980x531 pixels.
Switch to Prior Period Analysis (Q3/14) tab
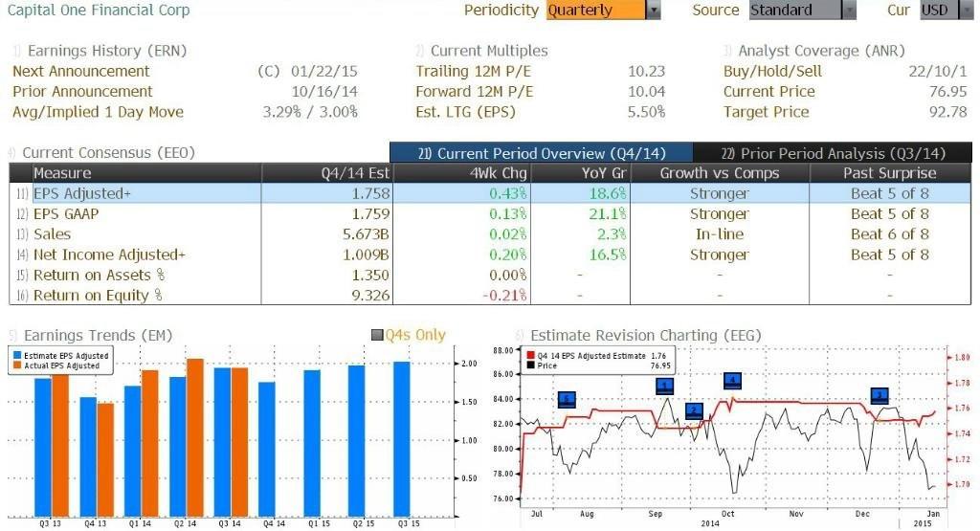[x=834, y=153]
